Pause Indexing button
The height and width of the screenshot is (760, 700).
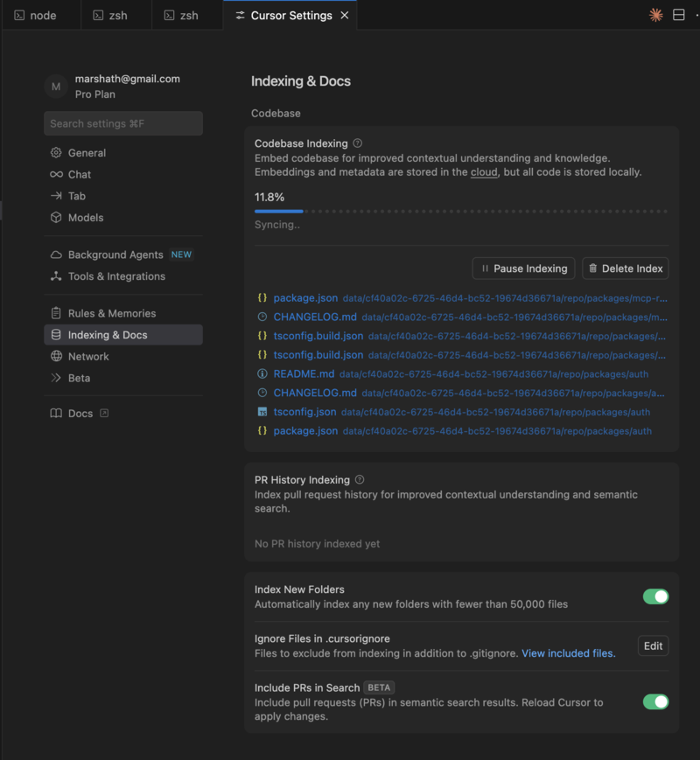click(x=523, y=268)
